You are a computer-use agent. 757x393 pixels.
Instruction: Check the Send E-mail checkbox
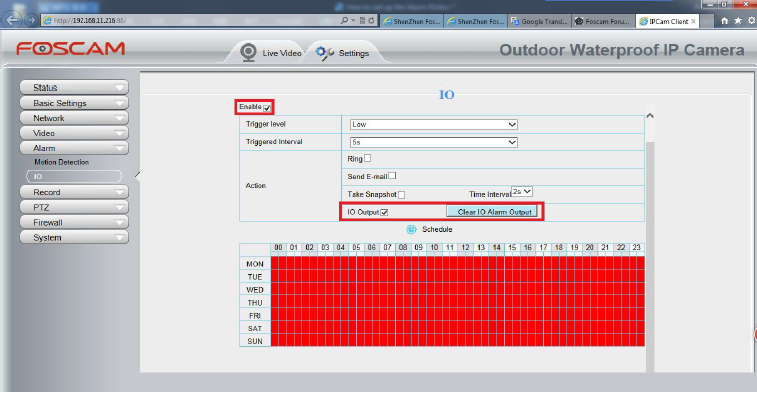pyautogui.click(x=392, y=176)
